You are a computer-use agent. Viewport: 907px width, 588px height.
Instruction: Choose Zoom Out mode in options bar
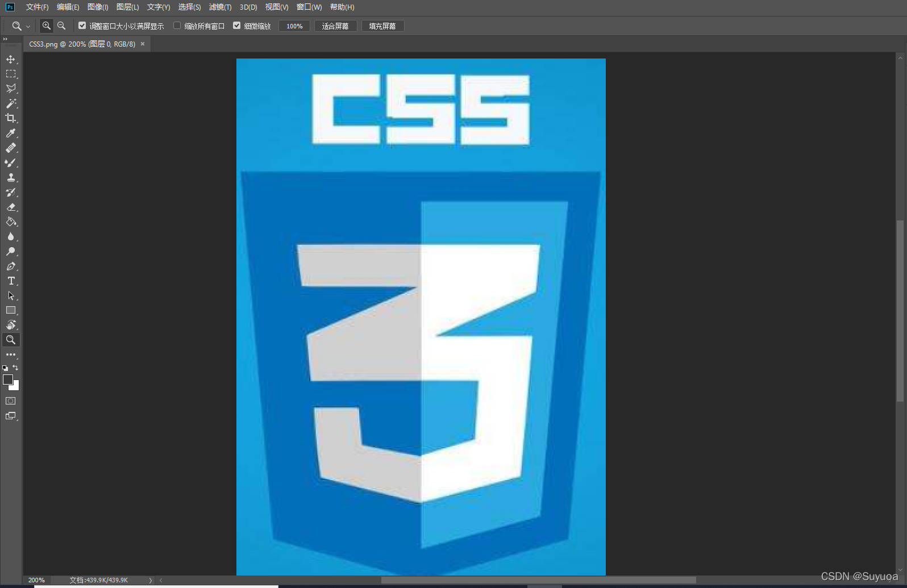61,26
